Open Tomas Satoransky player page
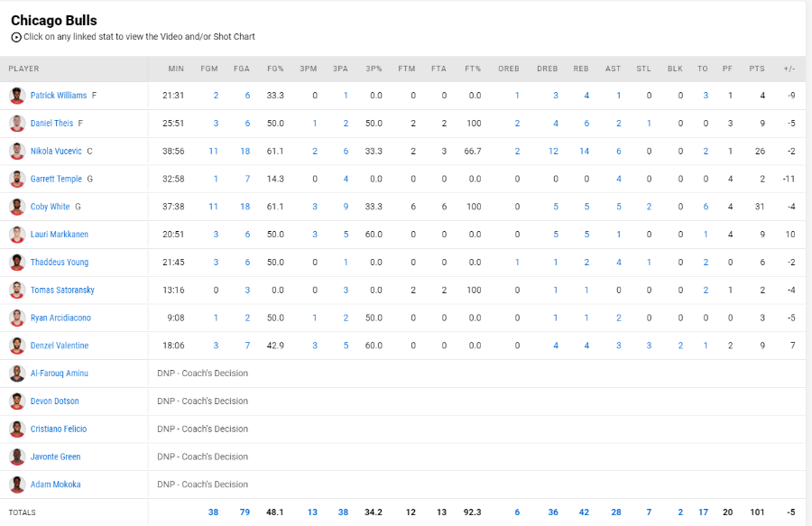 (x=62, y=290)
